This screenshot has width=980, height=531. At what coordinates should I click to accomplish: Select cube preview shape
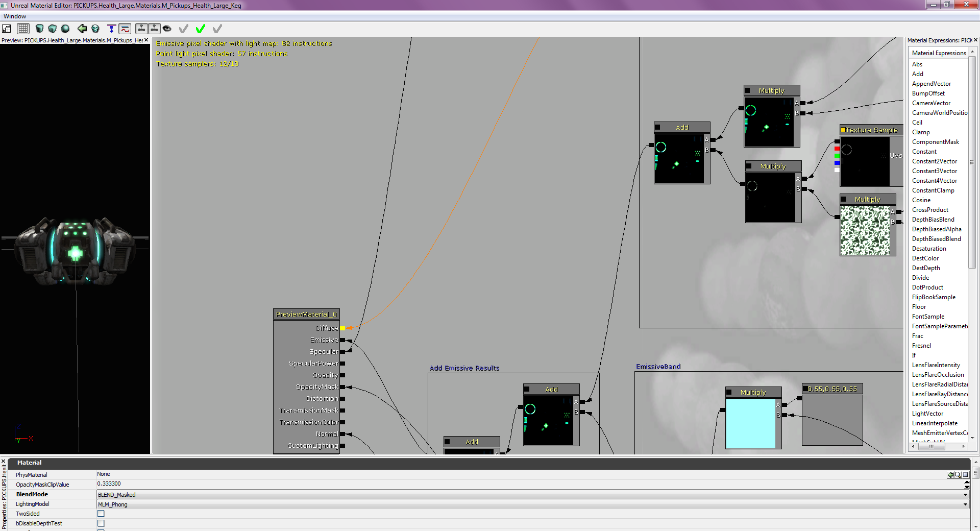pyautogui.click(x=52, y=29)
